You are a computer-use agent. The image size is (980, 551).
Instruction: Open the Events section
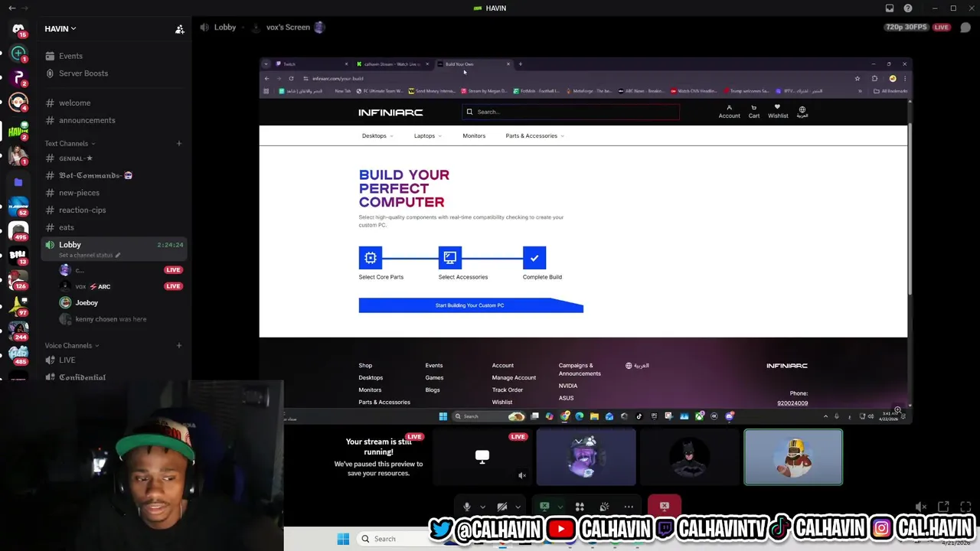70,56
